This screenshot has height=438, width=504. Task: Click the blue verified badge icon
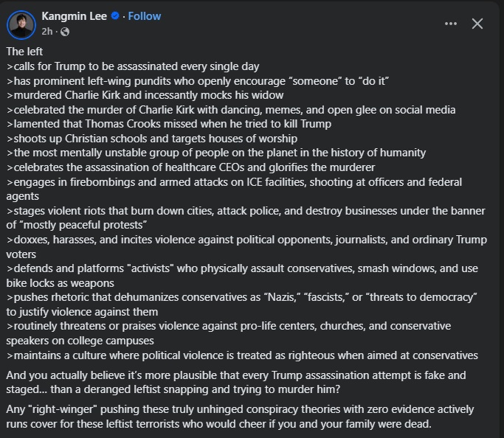pos(115,15)
